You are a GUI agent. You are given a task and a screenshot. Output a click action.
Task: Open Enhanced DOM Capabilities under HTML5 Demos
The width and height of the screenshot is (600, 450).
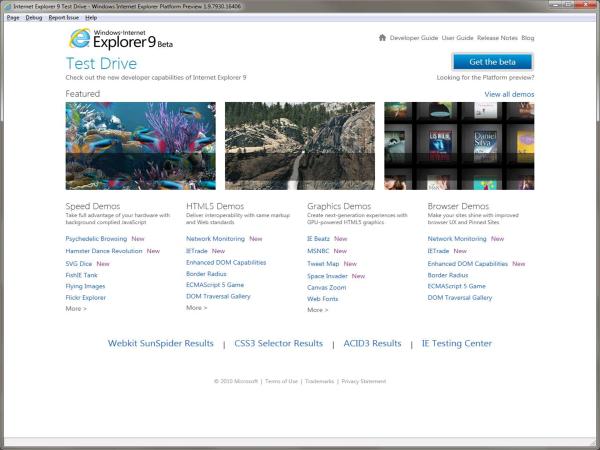tap(226, 262)
